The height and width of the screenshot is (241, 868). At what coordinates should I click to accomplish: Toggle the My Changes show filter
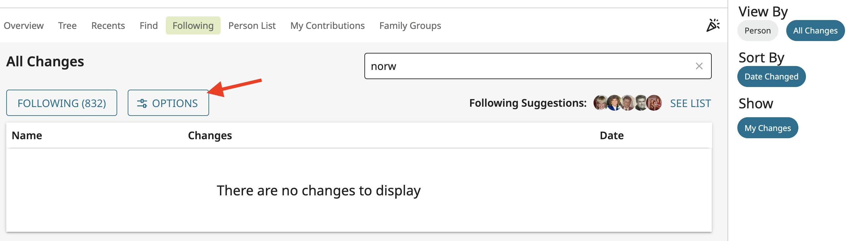[767, 128]
